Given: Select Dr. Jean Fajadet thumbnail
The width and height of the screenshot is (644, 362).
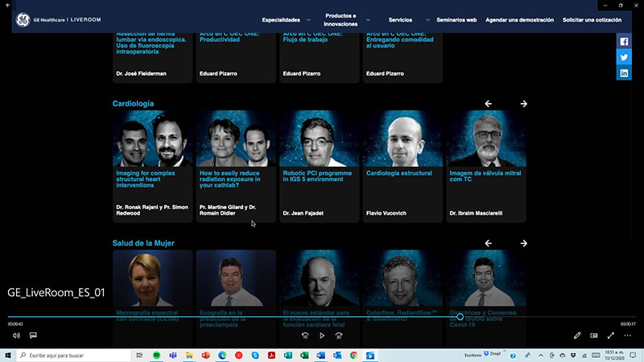Looking at the screenshot, I should coord(319,138).
